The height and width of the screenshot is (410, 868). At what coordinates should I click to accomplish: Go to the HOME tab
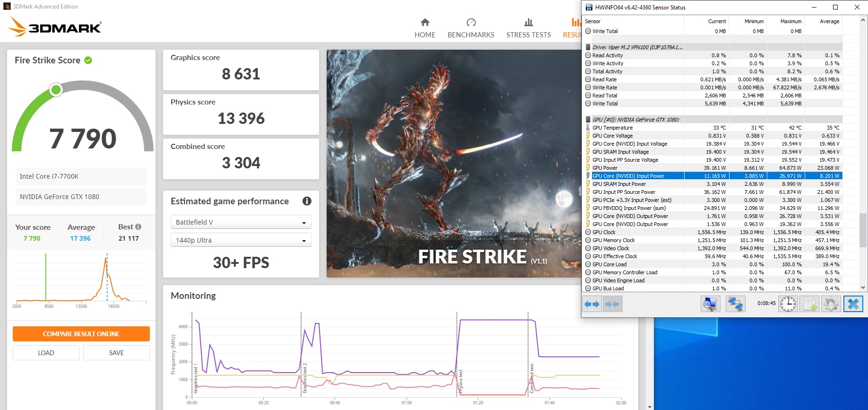tap(425, 28)
